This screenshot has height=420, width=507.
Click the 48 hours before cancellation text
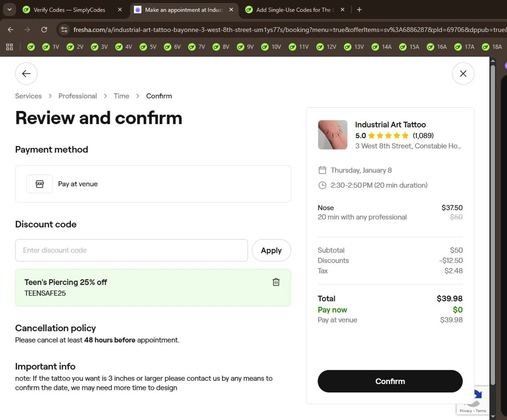click(110, 340)
